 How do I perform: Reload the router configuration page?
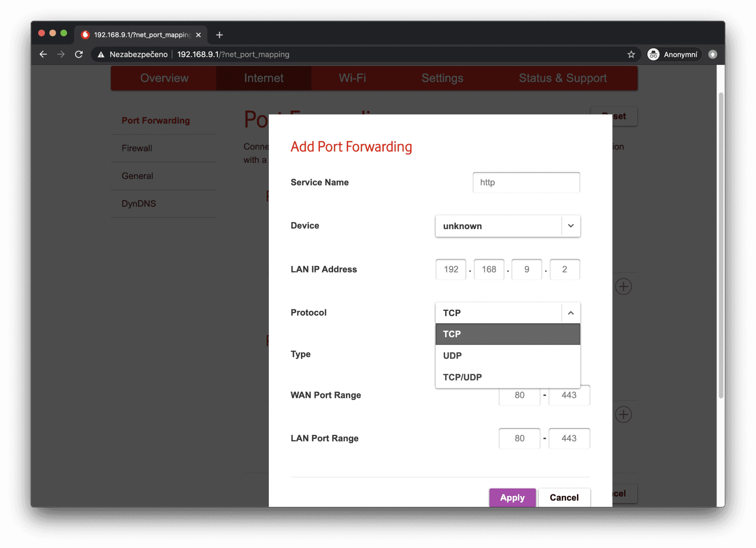tap(79, 54)
